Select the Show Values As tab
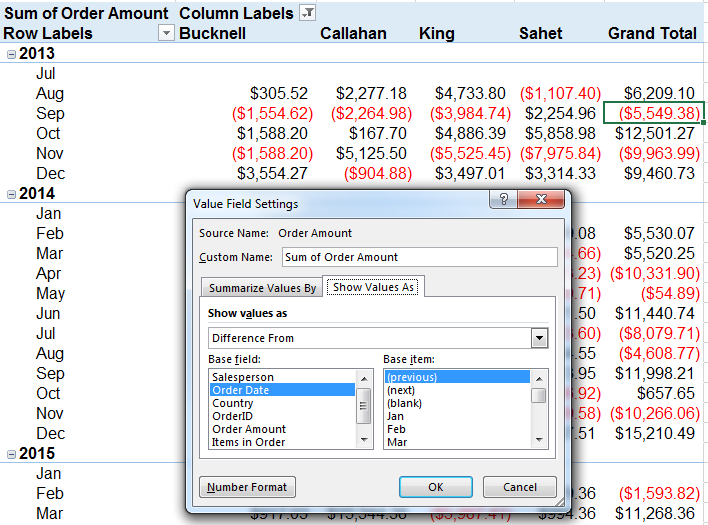The width and height of the screenshot is (708, 525). pos(376,288)
